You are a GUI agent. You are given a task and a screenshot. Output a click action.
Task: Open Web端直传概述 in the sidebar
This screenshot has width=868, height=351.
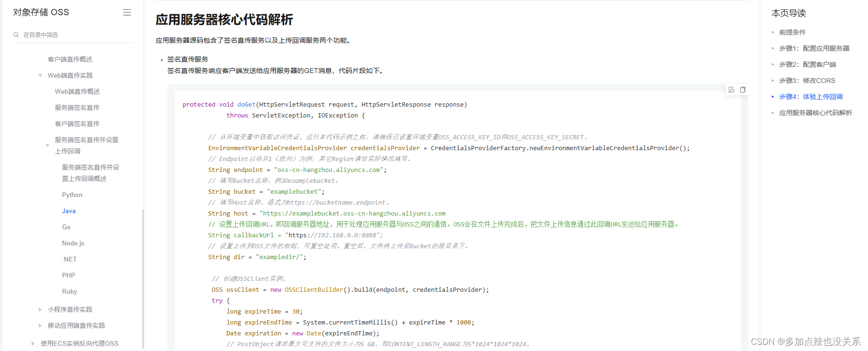[x=77, y=91]
